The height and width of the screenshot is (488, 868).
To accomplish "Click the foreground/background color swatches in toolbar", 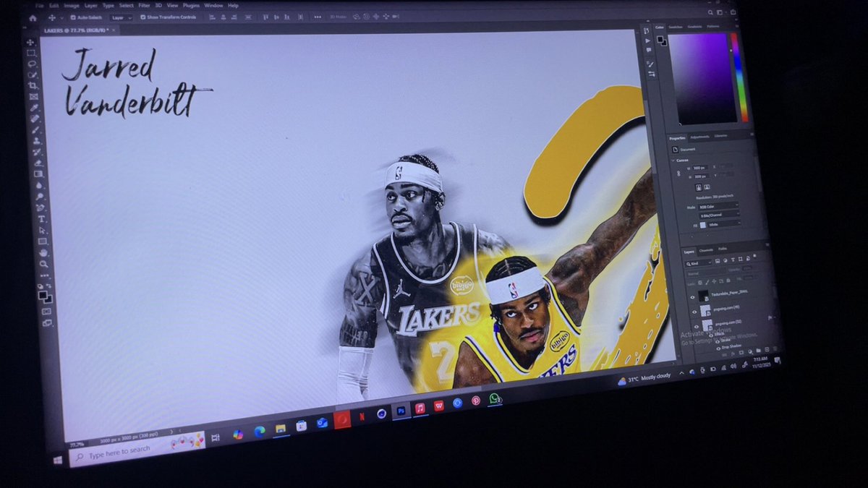I will coord(45,296).
